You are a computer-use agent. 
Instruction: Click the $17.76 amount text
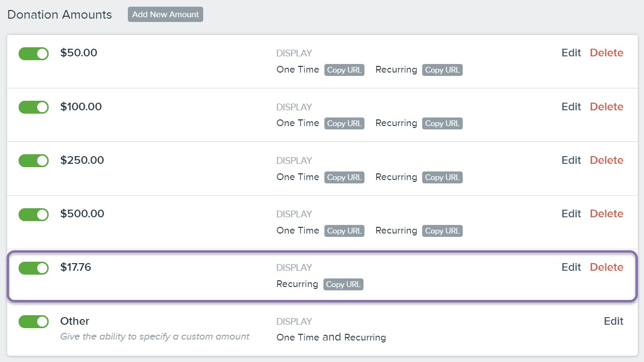(x=75, y=267)
